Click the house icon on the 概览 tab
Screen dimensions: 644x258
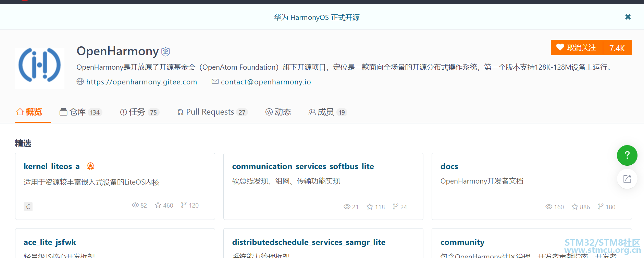pyautogui.click(x=20, y=112)
